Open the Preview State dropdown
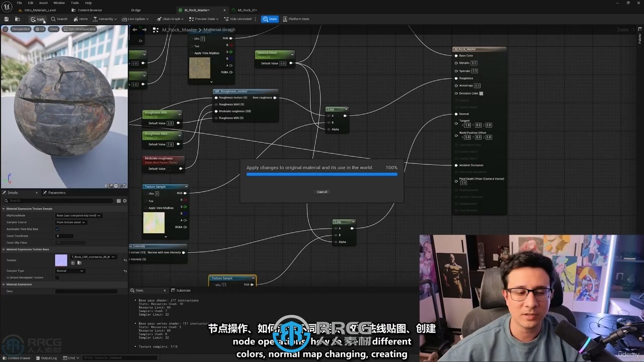Image resolution: width=644 pixels, height=362 pixels. (x=203, y=19)
